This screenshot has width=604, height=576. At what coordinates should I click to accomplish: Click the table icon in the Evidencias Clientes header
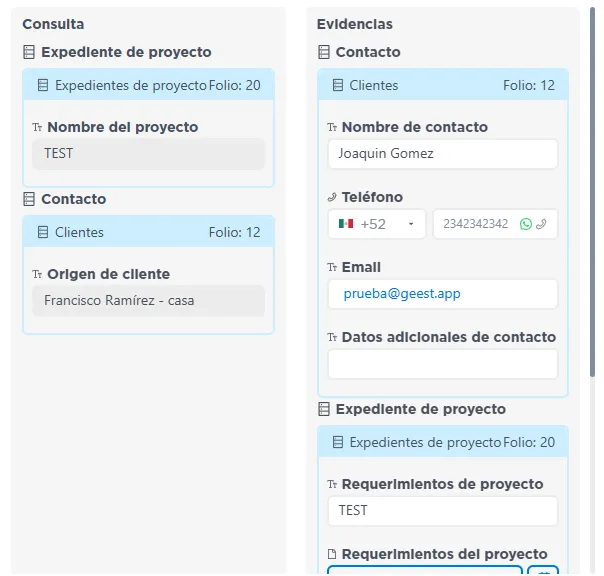pyautogui.click(x=337, y=86)
